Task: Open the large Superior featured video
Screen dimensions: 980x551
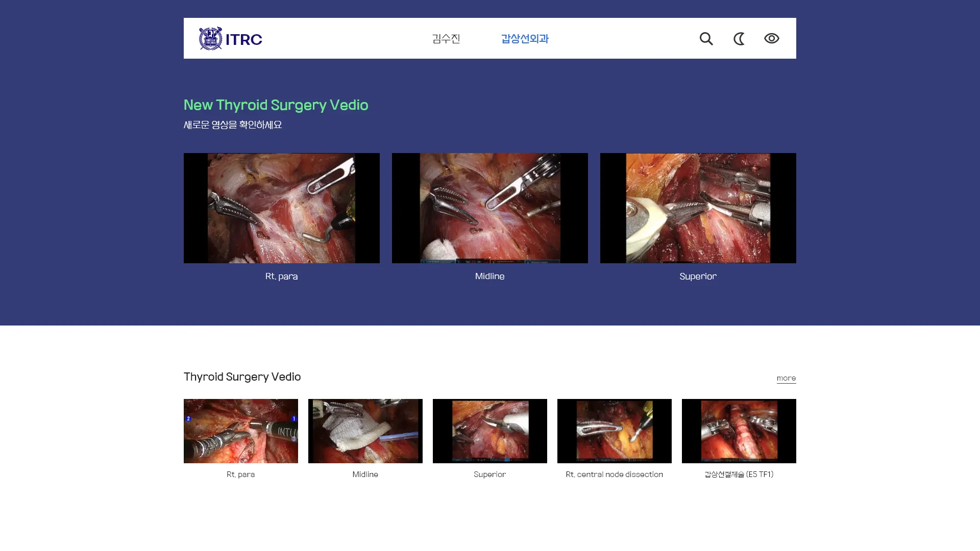Action: [x=698, y=208]
